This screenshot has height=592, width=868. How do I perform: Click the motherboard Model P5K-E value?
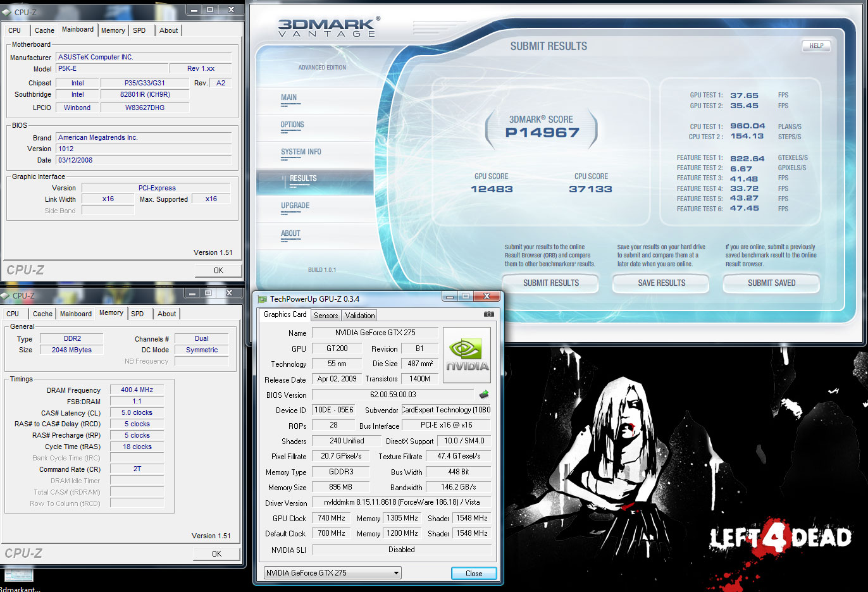pos(112,68)
